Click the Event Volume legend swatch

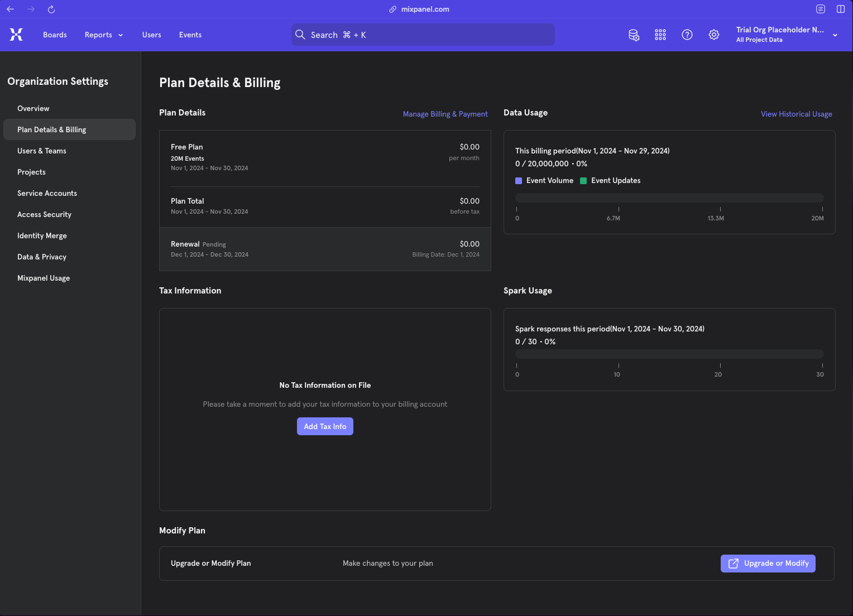tap(519, 181)
